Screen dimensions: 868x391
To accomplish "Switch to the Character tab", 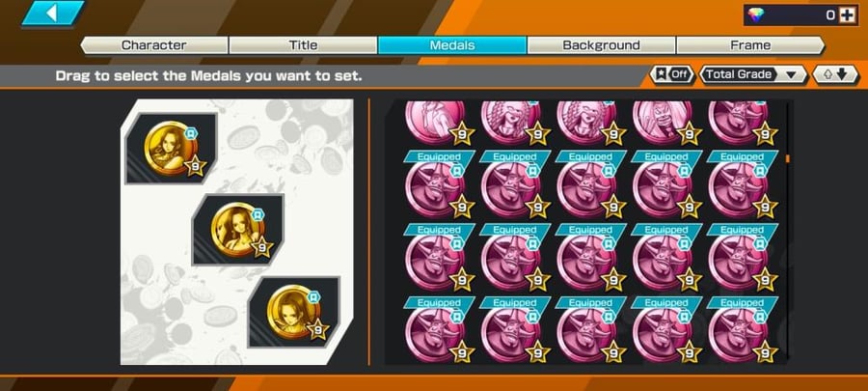I will click(154, 45).
